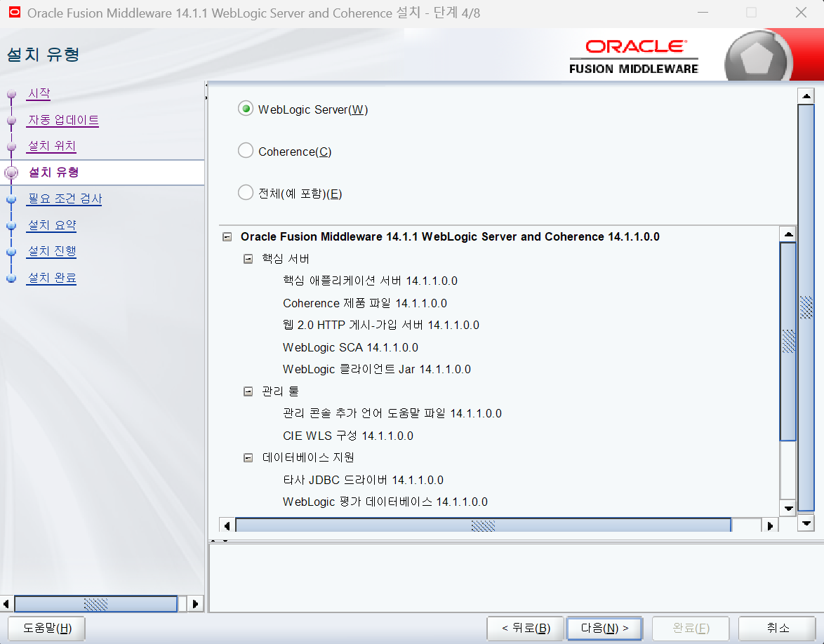The image size is (824, 644).
Task: Click the scroll-up arrow of the component tree
Action: point(788,234)
